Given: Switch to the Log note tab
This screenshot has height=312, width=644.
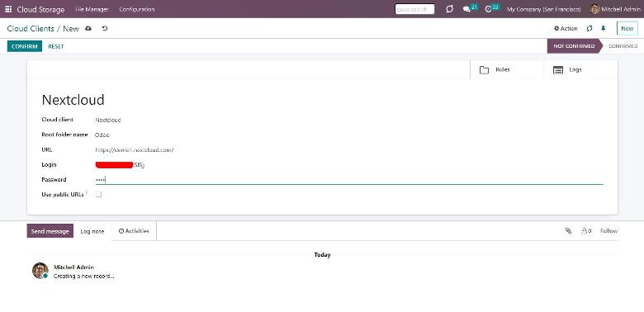Looking at the screenshot, I should 92,231.
